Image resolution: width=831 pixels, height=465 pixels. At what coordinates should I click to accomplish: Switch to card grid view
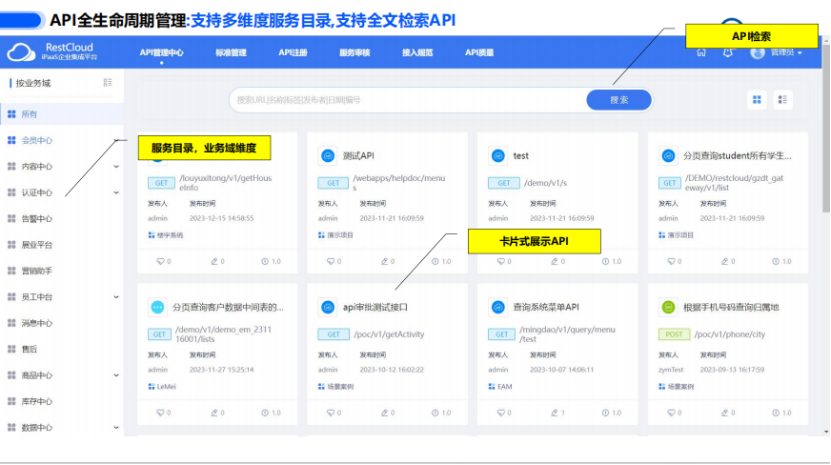coord(757,100)
